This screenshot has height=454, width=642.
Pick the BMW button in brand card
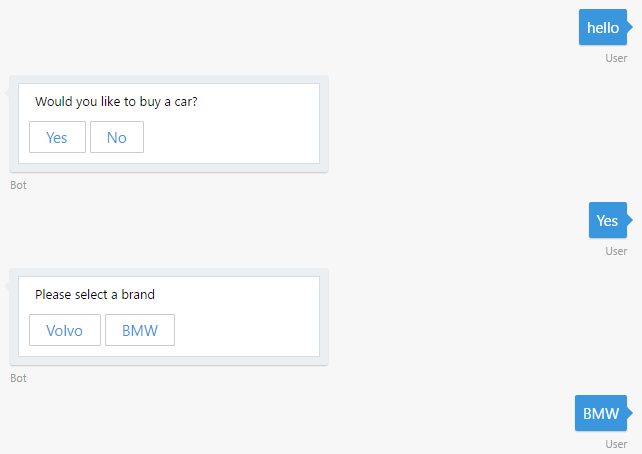[x=140, y=330]
